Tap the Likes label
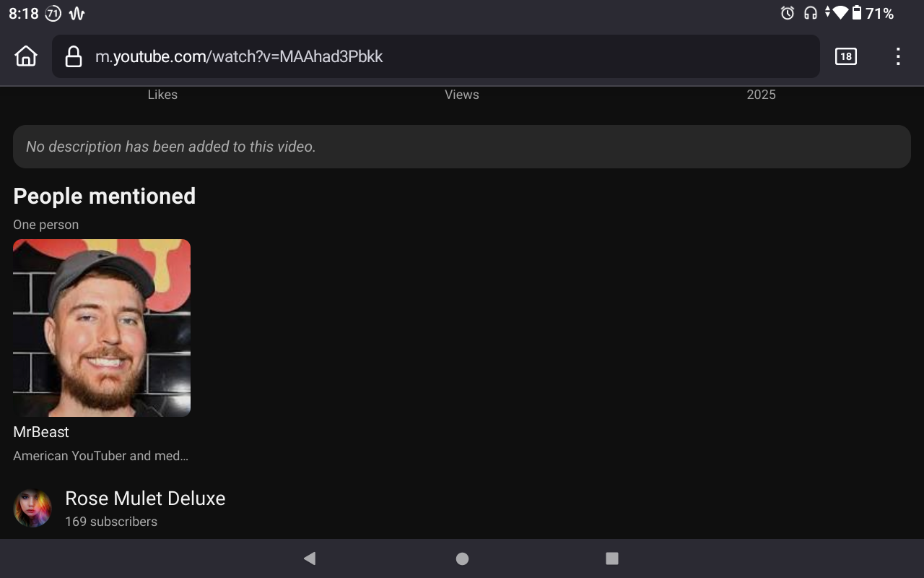The image size is (924, 578). (162, 95)
